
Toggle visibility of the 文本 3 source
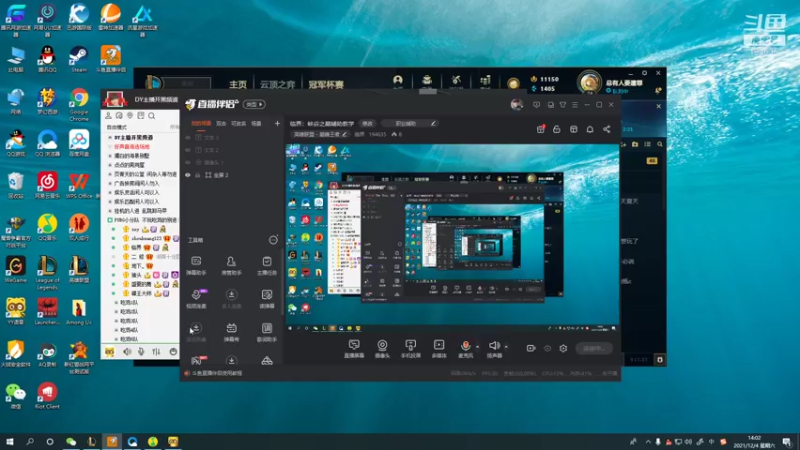click(188, 138)
